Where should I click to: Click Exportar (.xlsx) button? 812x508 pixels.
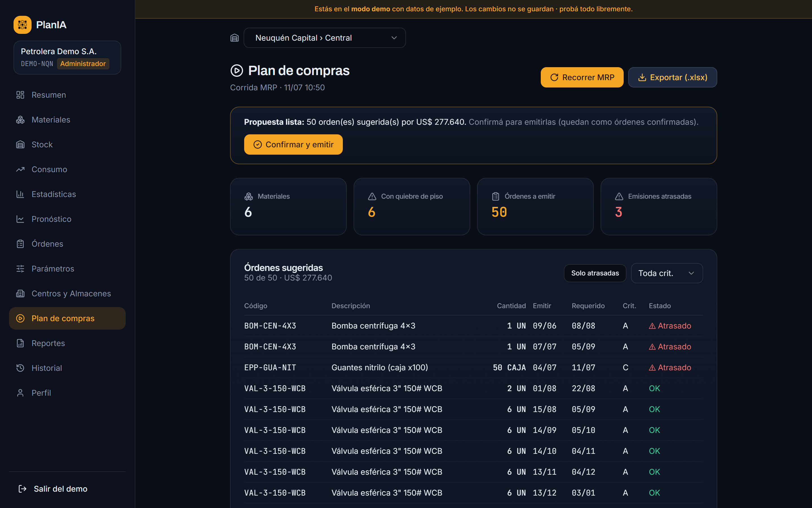pyautogui.click(x=672, y=77)
